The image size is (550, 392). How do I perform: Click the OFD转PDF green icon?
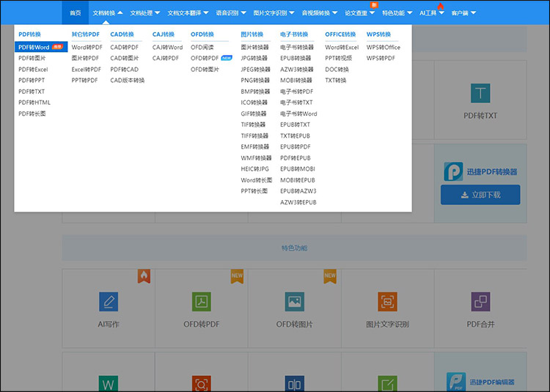(202, 301)
